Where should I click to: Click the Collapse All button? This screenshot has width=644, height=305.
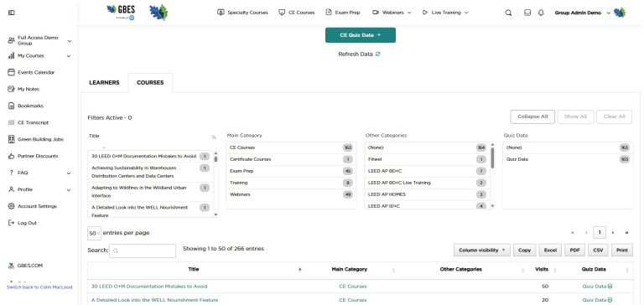(532, 116)
